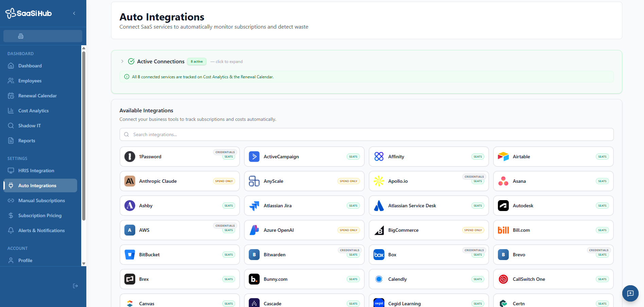Click the info icon in connected services notice
The height and width of the screenshot is (307, 644).
127,77
